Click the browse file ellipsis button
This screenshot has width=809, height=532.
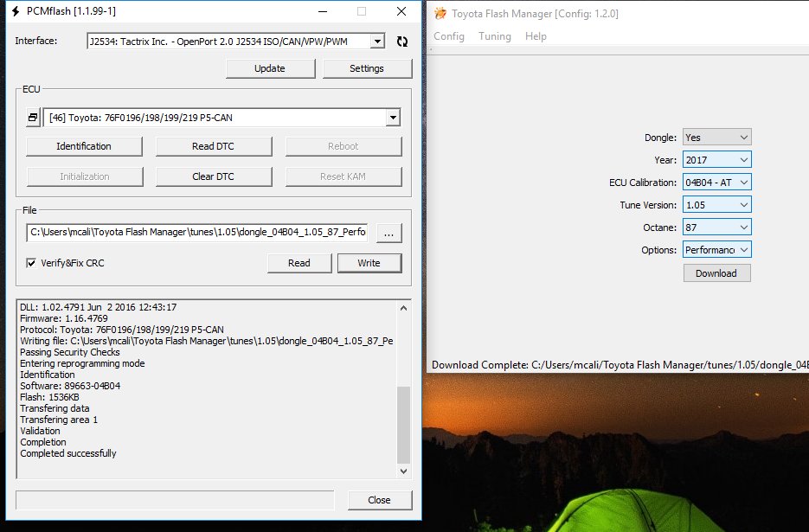389,234
